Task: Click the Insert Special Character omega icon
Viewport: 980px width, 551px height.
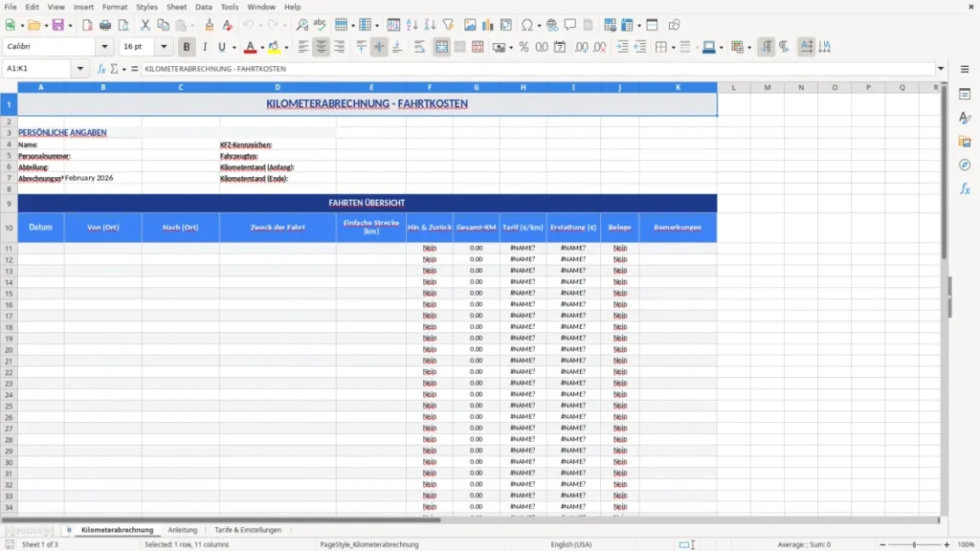Action: [x=527, y=25]
